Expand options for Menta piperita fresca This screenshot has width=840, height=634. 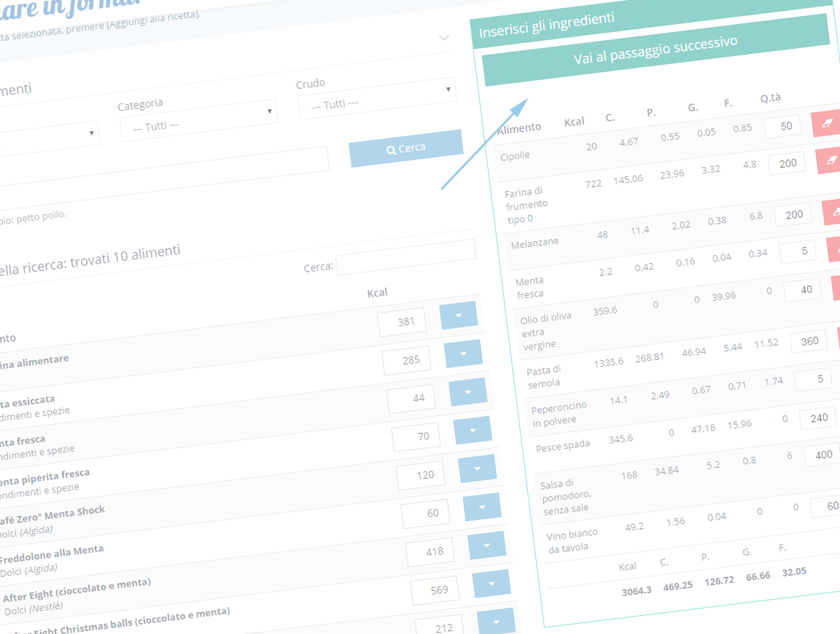[x=472, y=430]
